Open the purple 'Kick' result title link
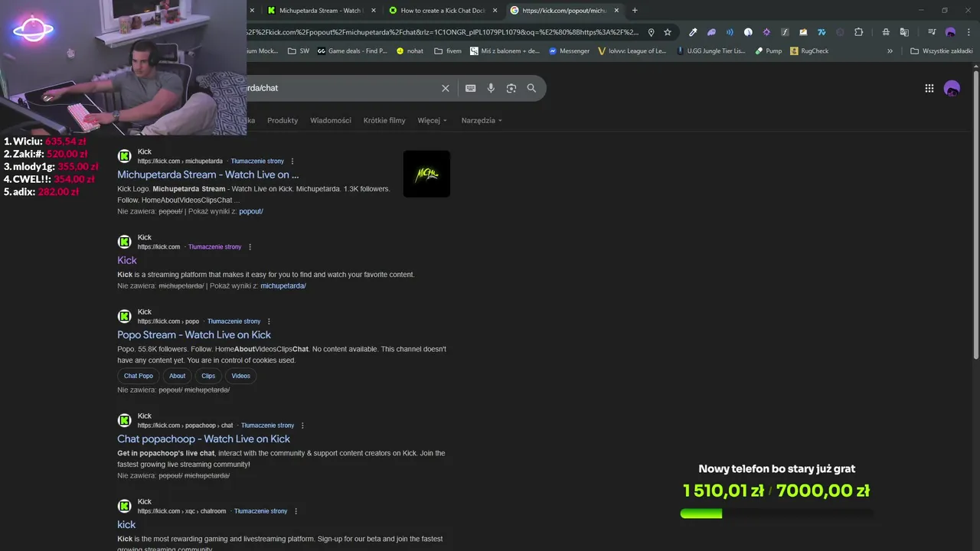The image size is (980, 551). [x=127, y=260]
